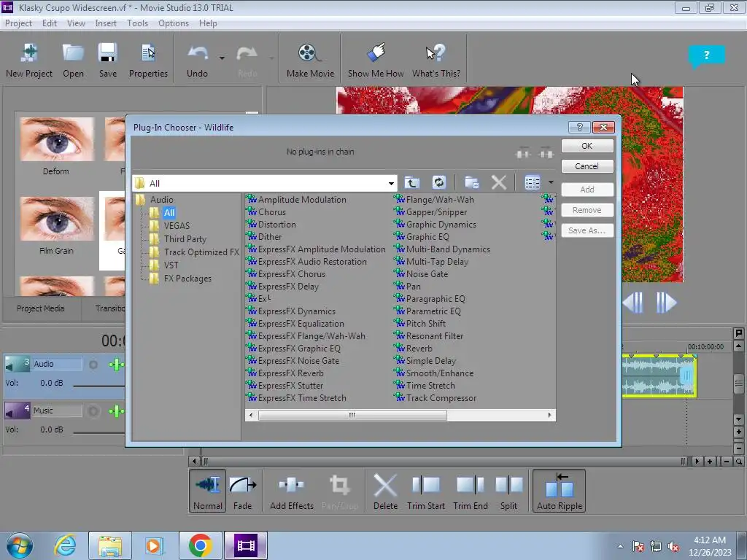747x560 pixels.
Task: Delete the selected event
Action: [x=385, y=491]
